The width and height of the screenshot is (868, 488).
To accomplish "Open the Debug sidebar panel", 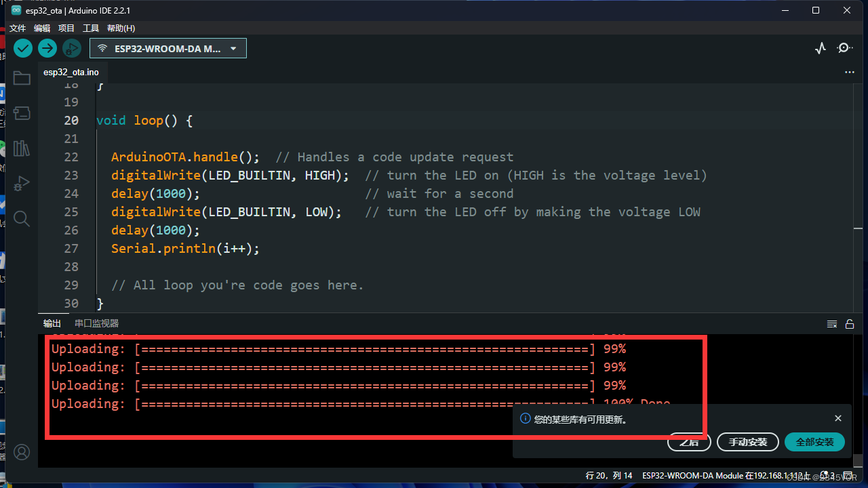I will (22, 184).
